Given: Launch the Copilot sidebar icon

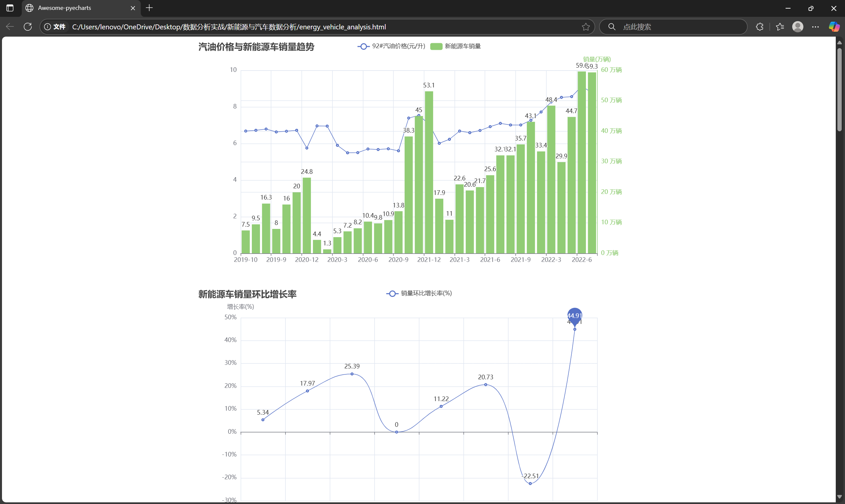Looking at the screenshot, I should (834, 26).
